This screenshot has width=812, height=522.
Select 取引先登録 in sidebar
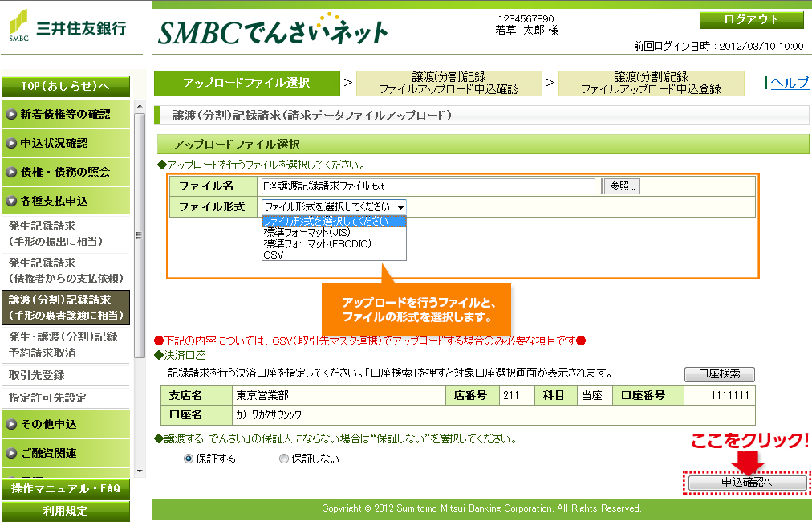(x=66, y=375)
